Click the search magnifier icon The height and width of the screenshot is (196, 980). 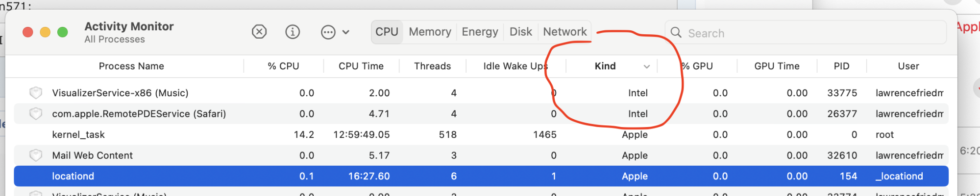point(676,33)
